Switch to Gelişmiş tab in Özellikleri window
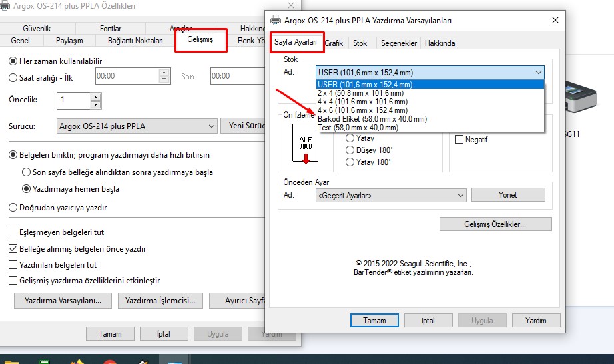 click(x=200, y=39)
